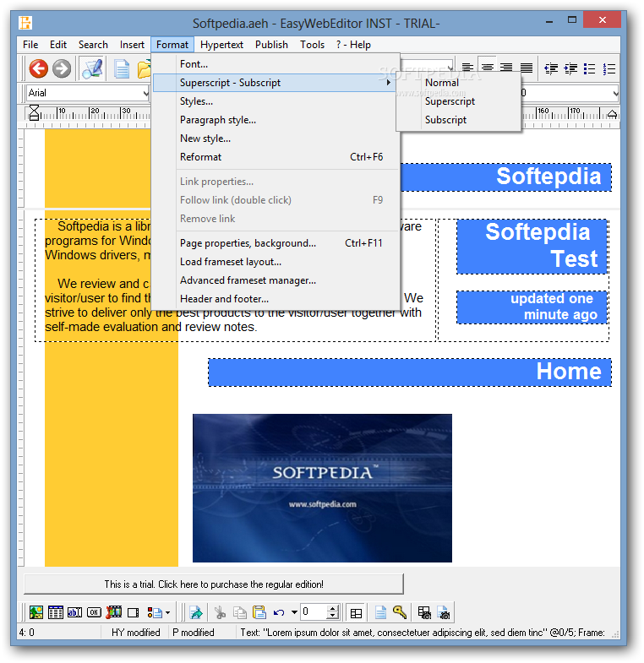The image size is (644, 663).
Task: Click the Copy icon in bottom toolbar
Action: [x=240, y=611]
